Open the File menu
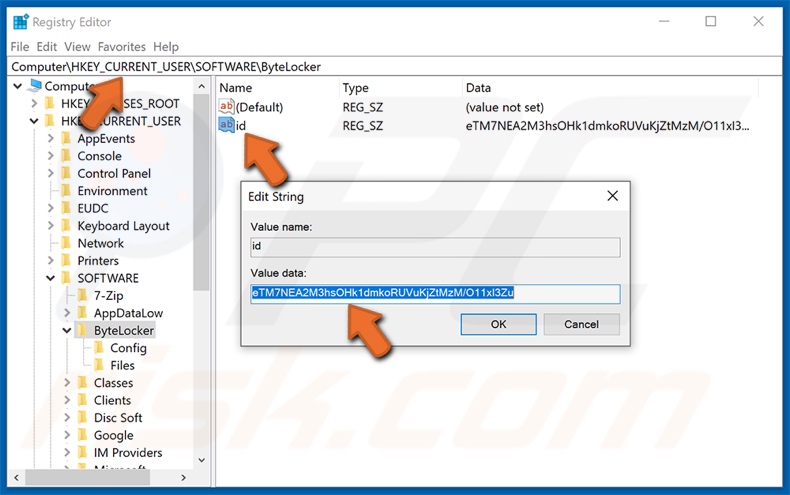 click(x=20, y=47)
